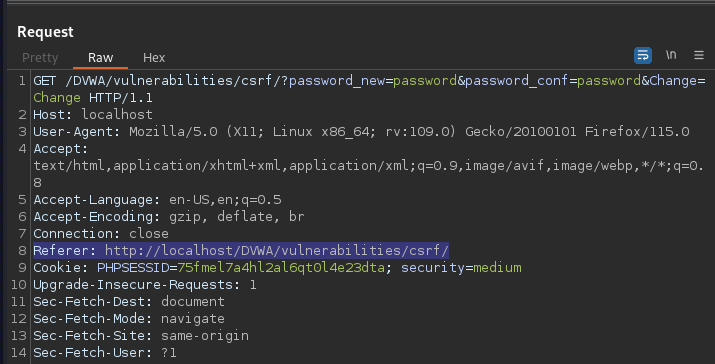Click the Upgrade-Insecure-Requests line
This screenshot has height=364, width=715.
[145, 285]
